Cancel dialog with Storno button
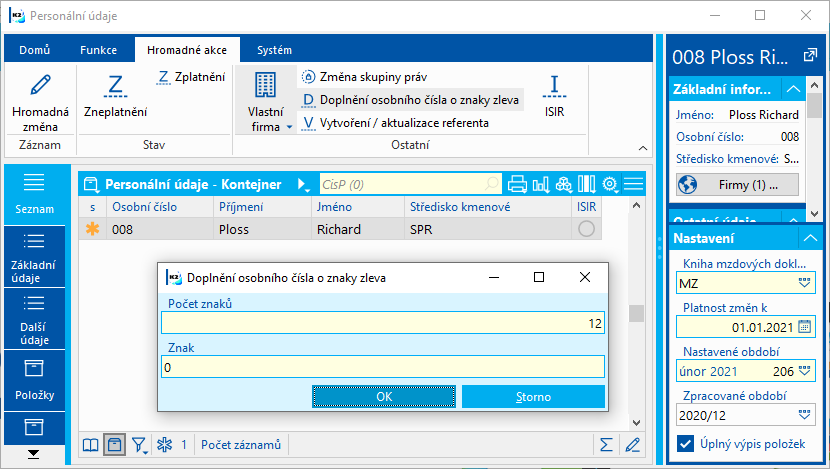Screen dimensions: 830x469 (533, 396)
